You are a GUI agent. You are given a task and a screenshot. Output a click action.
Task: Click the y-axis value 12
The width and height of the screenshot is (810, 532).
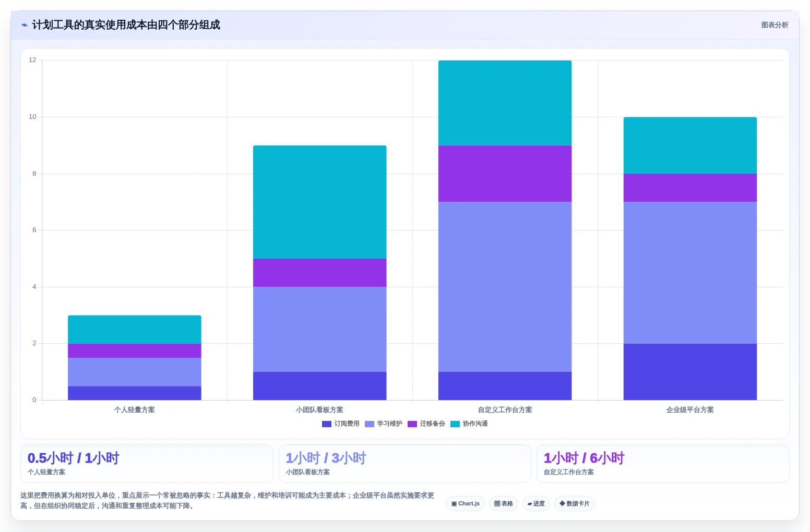pyautogui.click(x=33, y=60)
